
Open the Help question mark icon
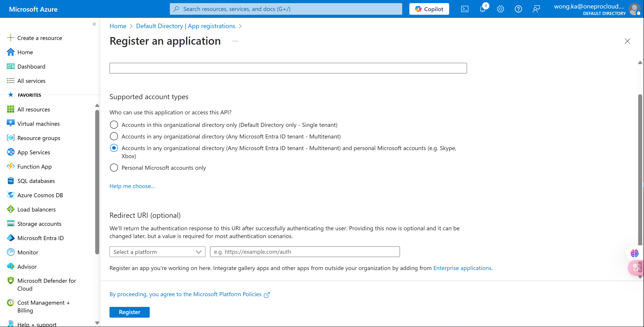click(x=518, y=9)
